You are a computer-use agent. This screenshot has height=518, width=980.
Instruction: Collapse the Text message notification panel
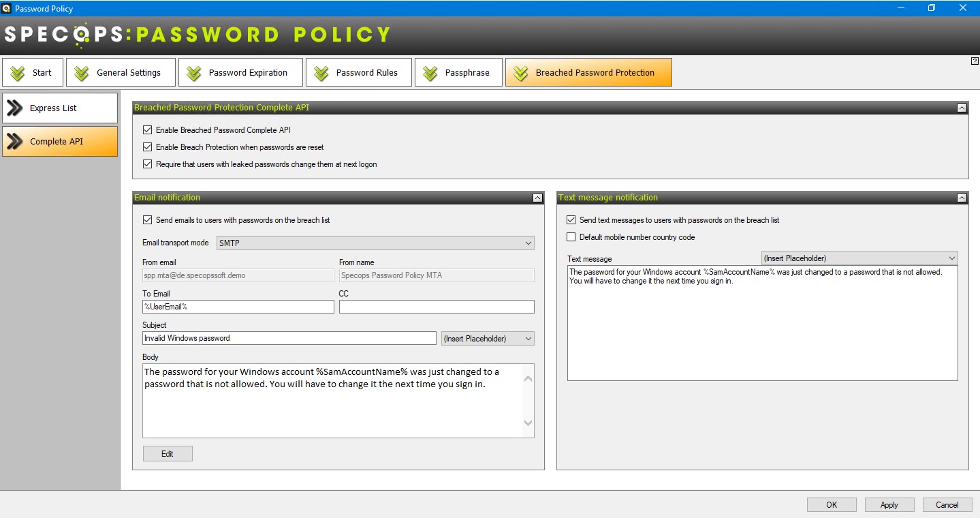point(961,198)
